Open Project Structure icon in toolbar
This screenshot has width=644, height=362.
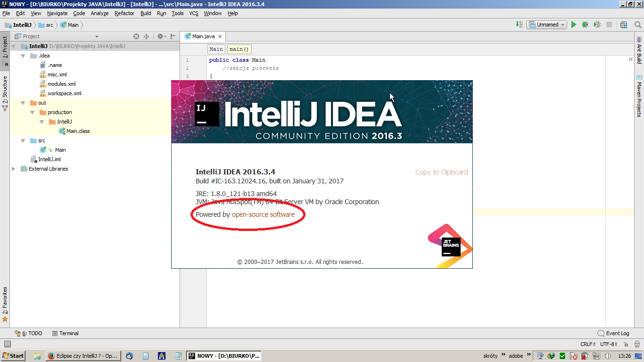point(624,25)
